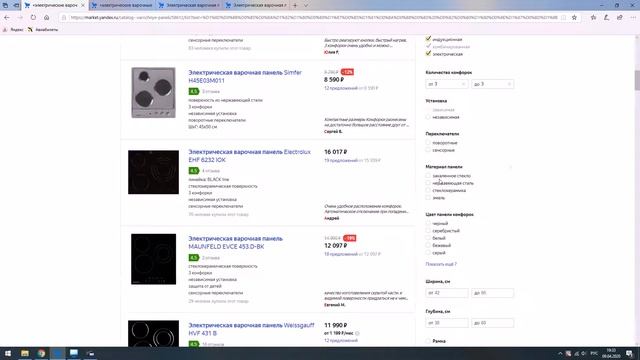Expand 'Показать ещё 7' colors
The image size is (640, 360).
pyautogui.click(x=441, y=264)
